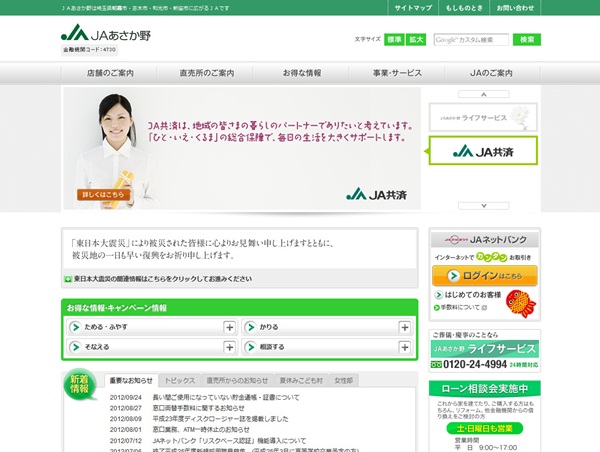
Task: Click the green 検索 button
Action: pyautogui.click(x=527, y=39)
